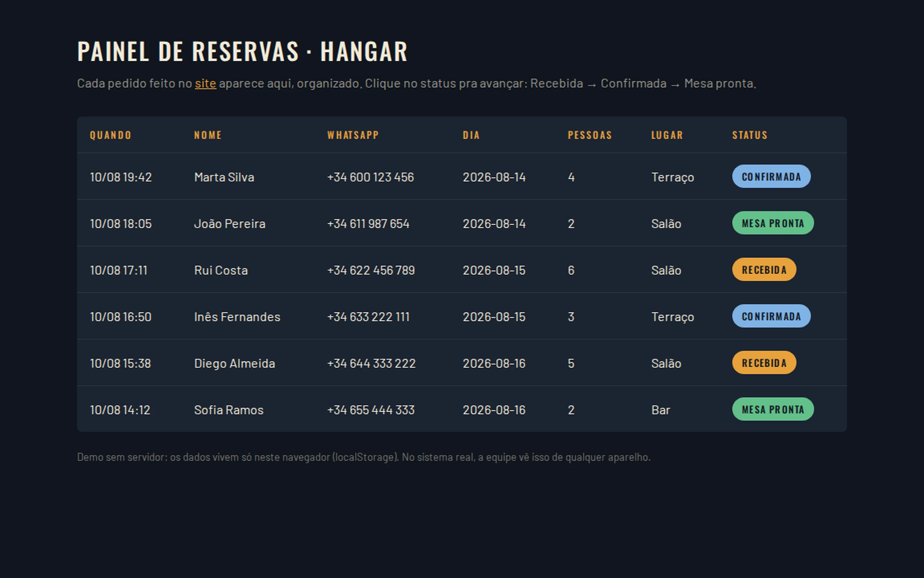
Task: Click Sofia Ramos' Mesa Pronta status badge
Action: coord(773,409)
